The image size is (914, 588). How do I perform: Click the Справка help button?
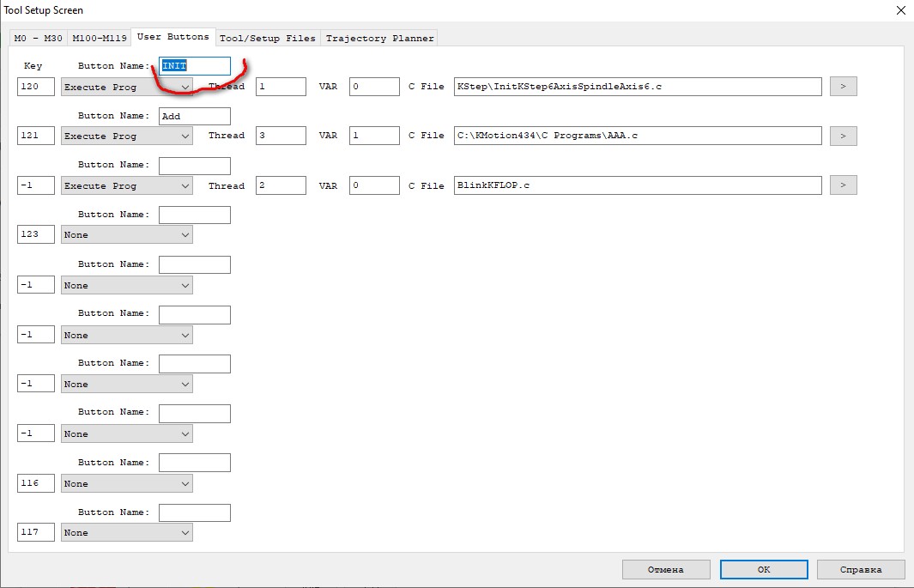tap(861, 569)
